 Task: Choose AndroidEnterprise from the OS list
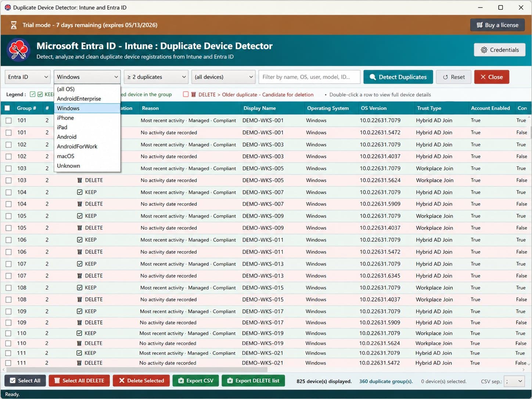pos(87,98)
